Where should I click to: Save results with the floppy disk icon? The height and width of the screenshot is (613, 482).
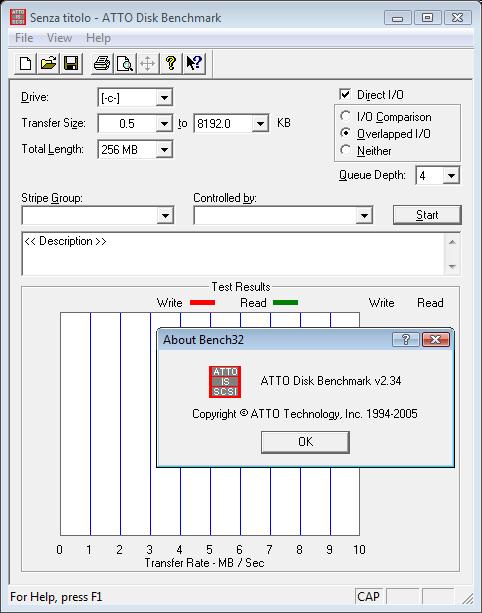tap(71, 63)
